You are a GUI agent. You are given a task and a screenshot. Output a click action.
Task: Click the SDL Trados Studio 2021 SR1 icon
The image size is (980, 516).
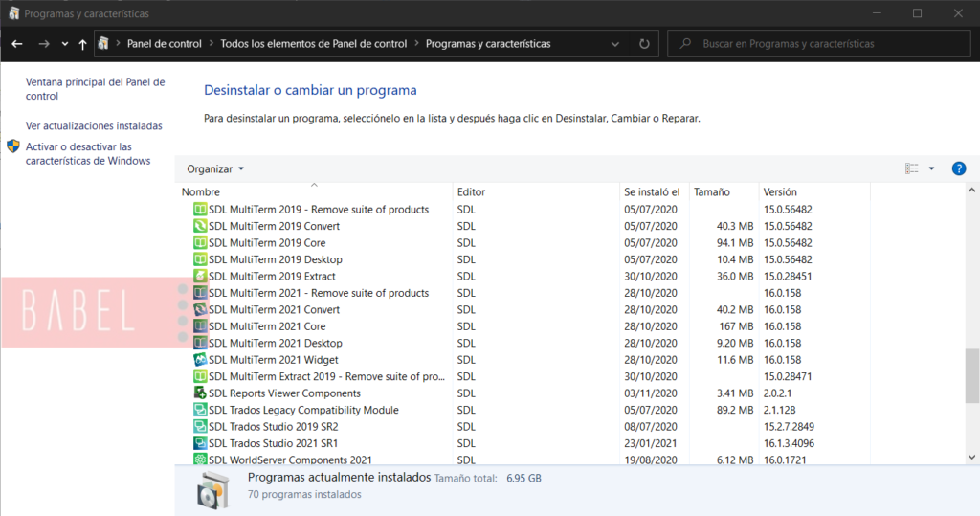[200, 443]
